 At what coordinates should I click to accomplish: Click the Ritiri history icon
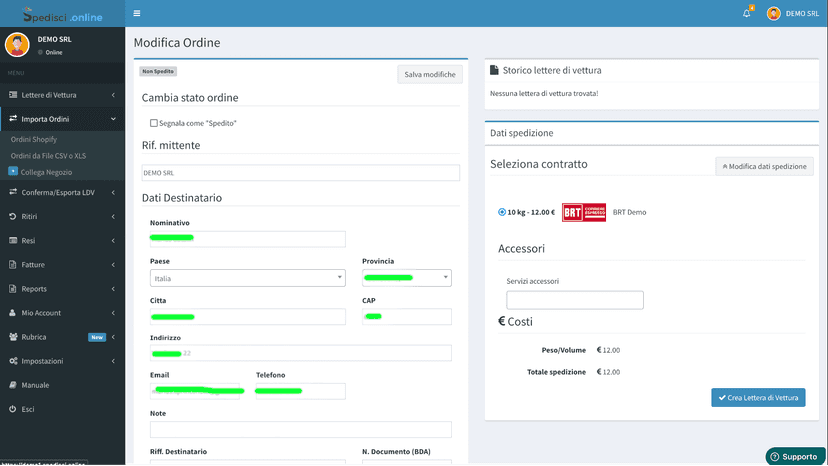[13, 217]
